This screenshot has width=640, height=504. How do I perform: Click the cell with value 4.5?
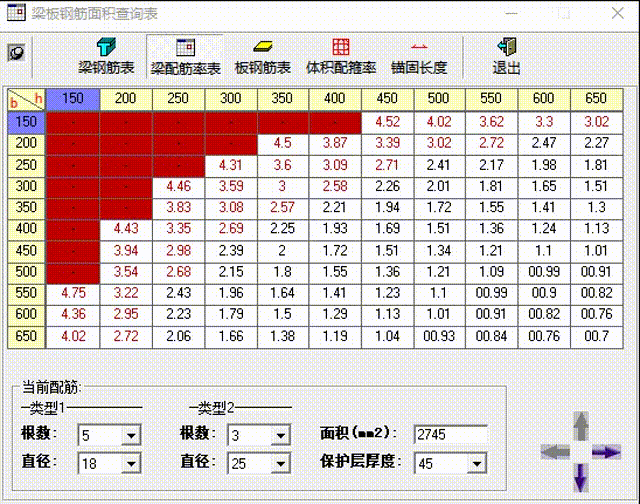click(x=283, y=144)
